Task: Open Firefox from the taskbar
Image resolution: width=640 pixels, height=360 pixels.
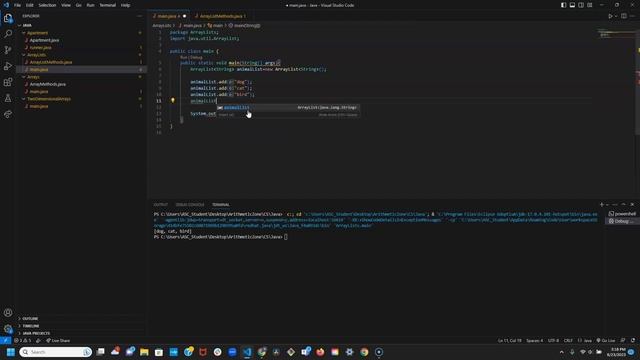Action: click(320, 352)
